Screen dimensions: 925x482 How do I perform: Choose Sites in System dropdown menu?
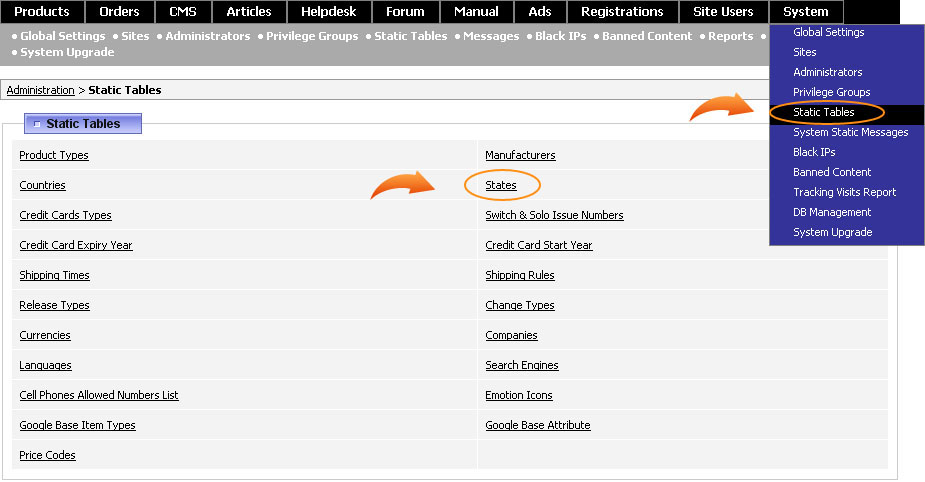click(805, 53)
